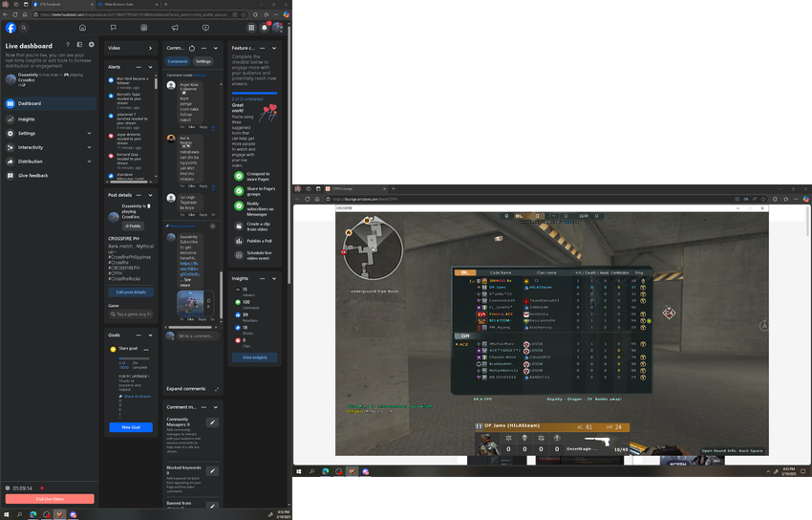Click the Write a comment field
The image size is (812, 520).
tap(198, 336)
